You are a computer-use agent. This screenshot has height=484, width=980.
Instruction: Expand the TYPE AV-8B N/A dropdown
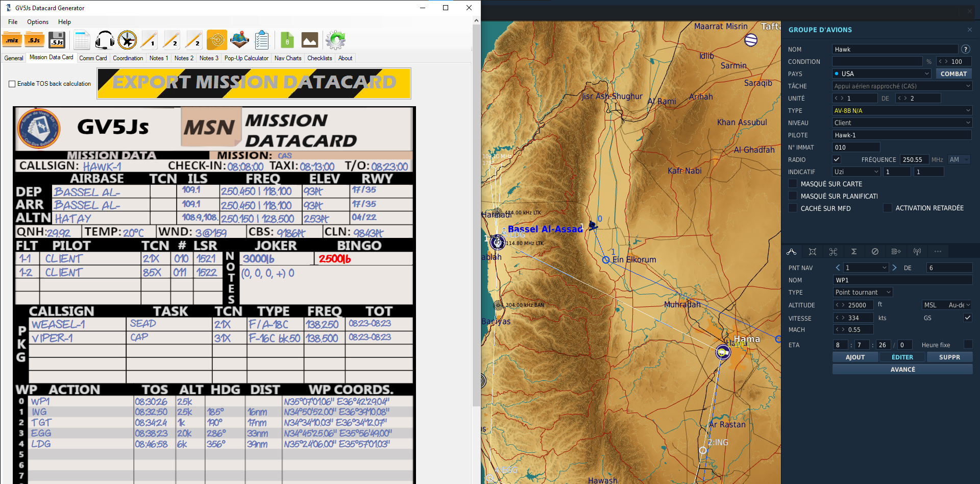(902, 110)
